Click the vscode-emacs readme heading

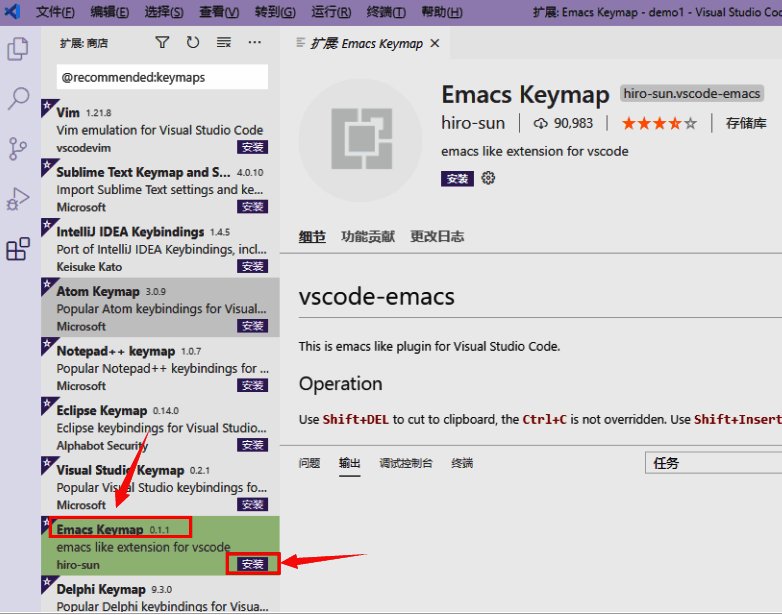pyautogui.click(x=377, y=296)
